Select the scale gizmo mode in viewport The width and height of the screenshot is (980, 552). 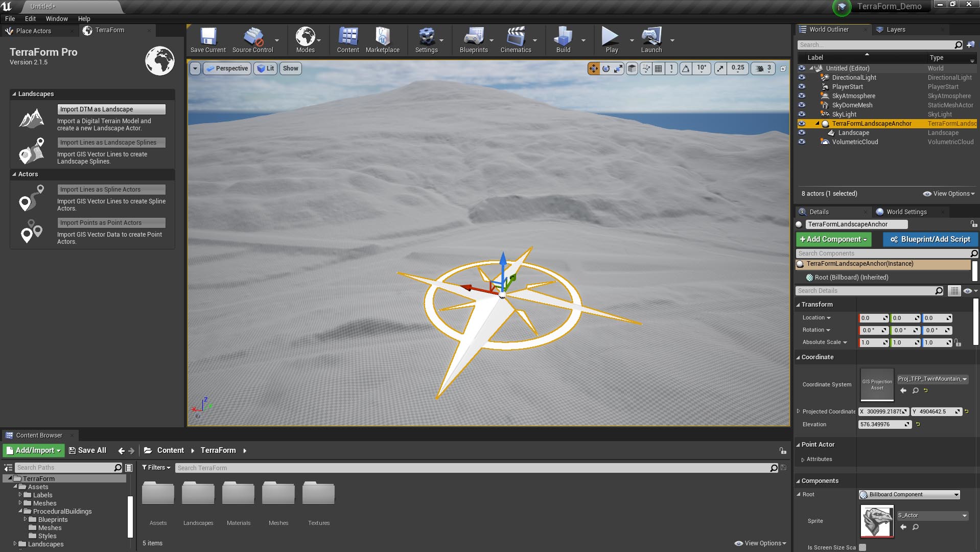coord(618,68)
